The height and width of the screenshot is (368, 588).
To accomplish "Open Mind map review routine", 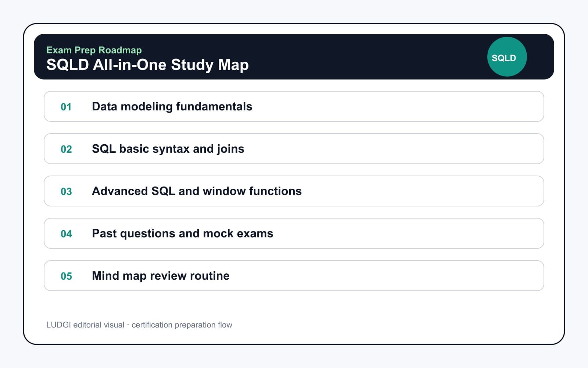I will (161, 276).
